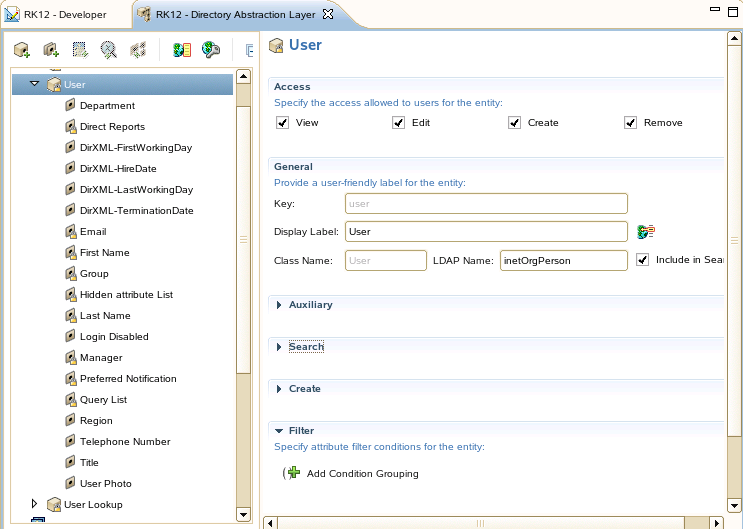Viewport: 743px width, 529px height.
Task: Click the Query List attribute icon
Action: (71, 400)
